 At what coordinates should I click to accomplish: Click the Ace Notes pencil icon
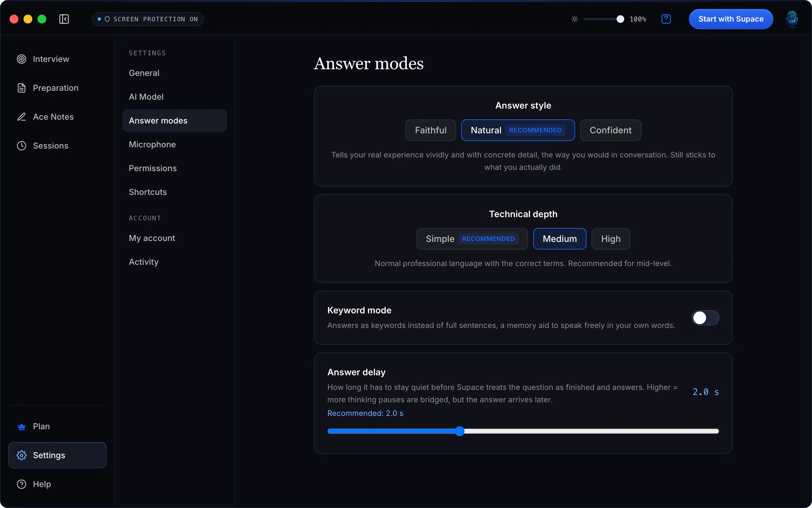(x=22, y=117)
